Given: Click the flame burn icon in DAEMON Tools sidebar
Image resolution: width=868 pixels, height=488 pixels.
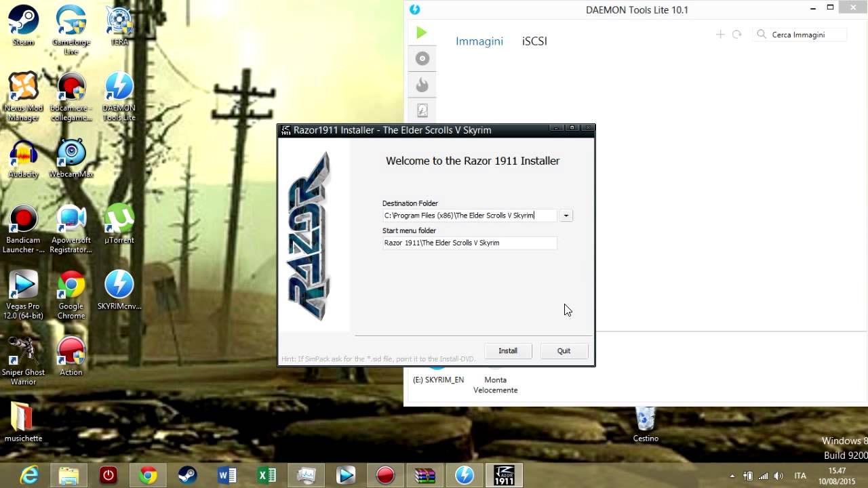Looking at the screenshot, I should 422,84.
